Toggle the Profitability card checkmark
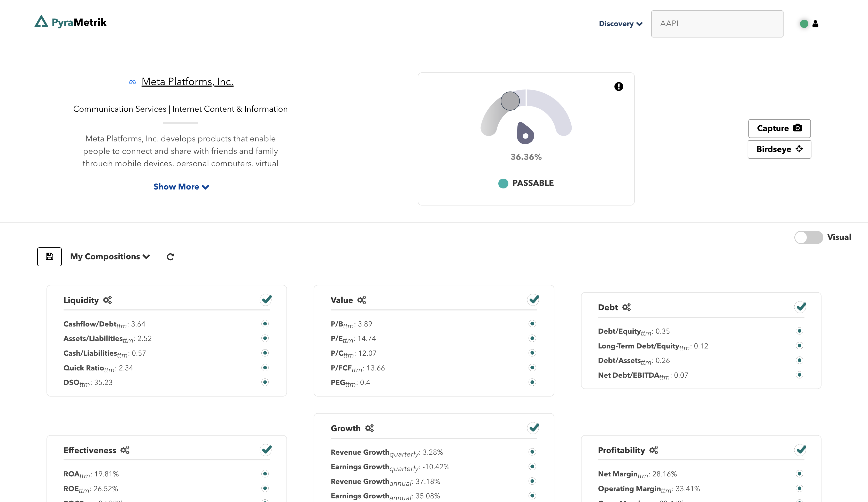The image size is (868, 502). (801, 450)
